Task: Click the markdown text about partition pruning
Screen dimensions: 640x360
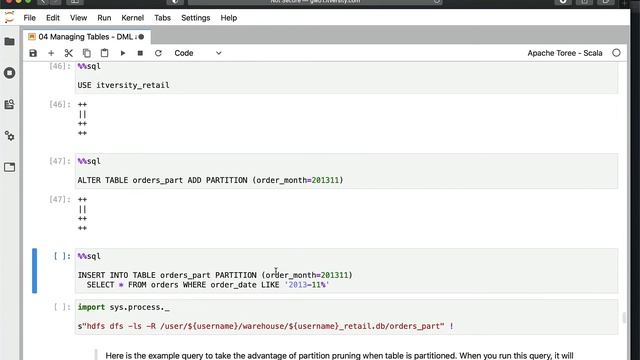Action: coord(339,356)
